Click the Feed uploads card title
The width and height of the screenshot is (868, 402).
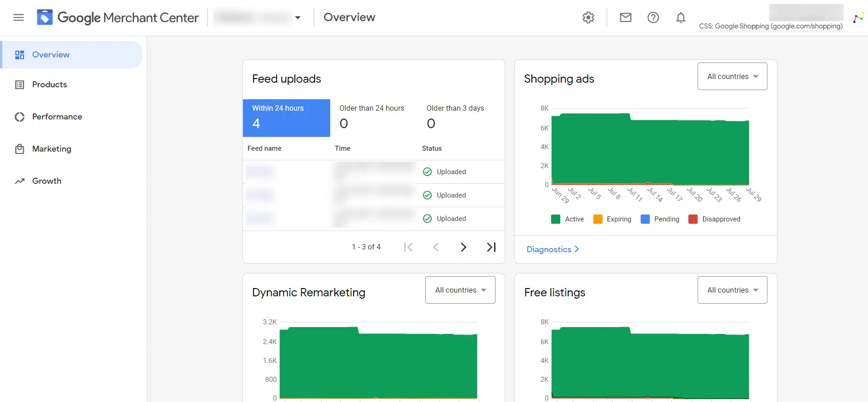coord(287,79)
